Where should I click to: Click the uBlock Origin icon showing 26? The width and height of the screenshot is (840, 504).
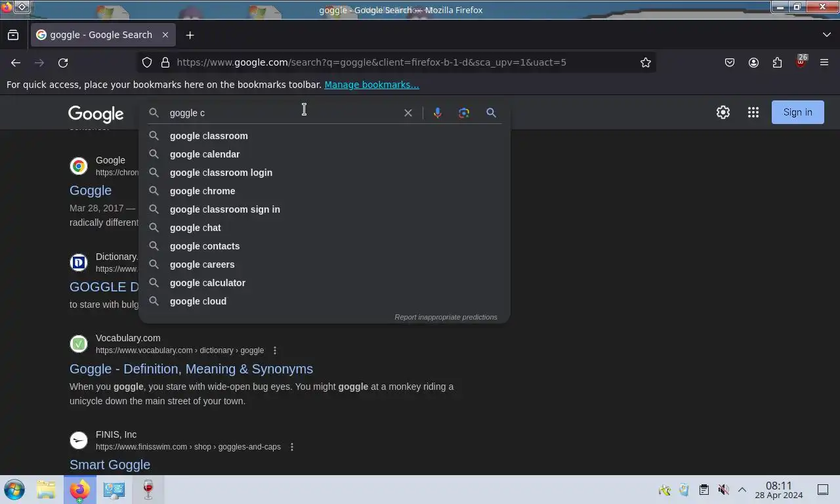click(x=801, y=62)
